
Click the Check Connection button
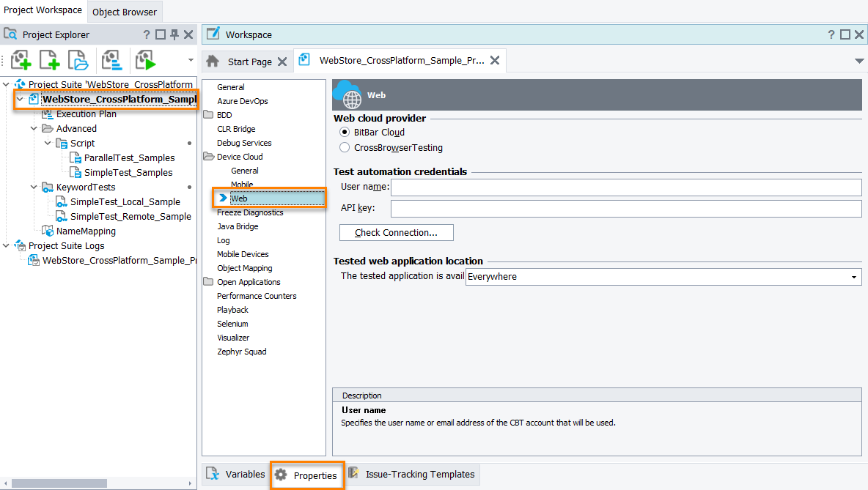pos(396,233)
